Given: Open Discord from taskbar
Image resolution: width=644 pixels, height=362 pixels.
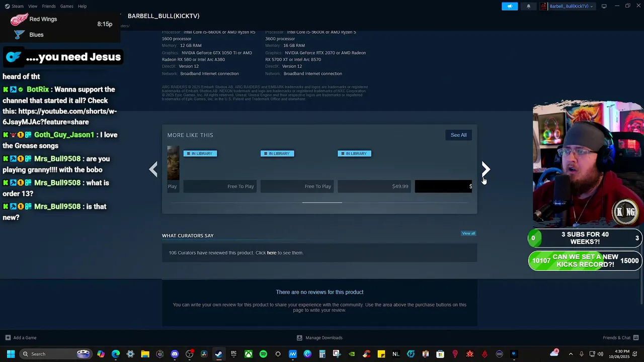Looking at the screenshot, I should point(175,354).
